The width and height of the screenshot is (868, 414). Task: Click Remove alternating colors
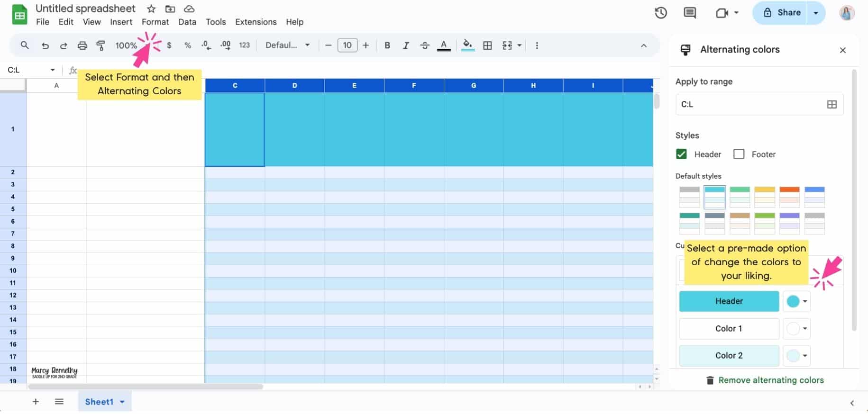coord(765,380)
